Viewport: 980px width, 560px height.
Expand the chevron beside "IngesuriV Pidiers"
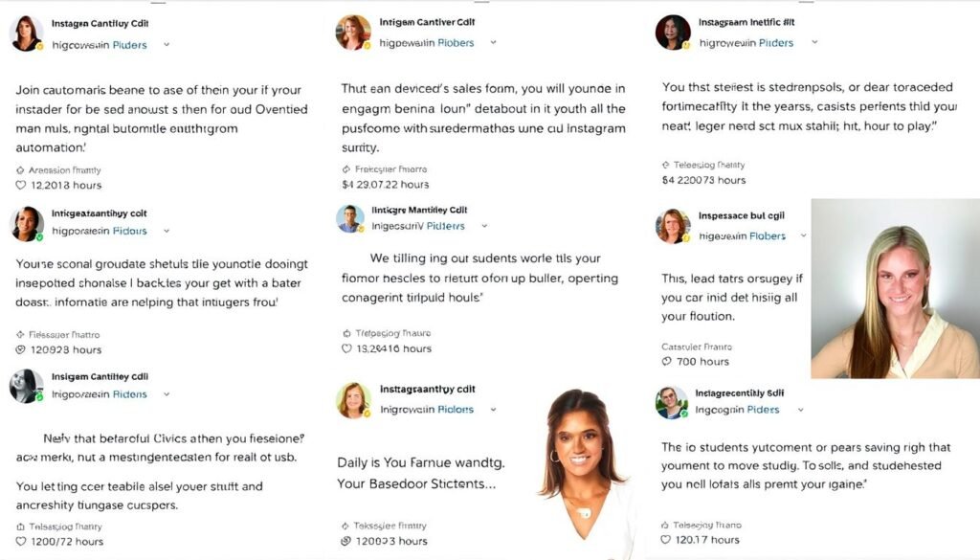[484, 226]
